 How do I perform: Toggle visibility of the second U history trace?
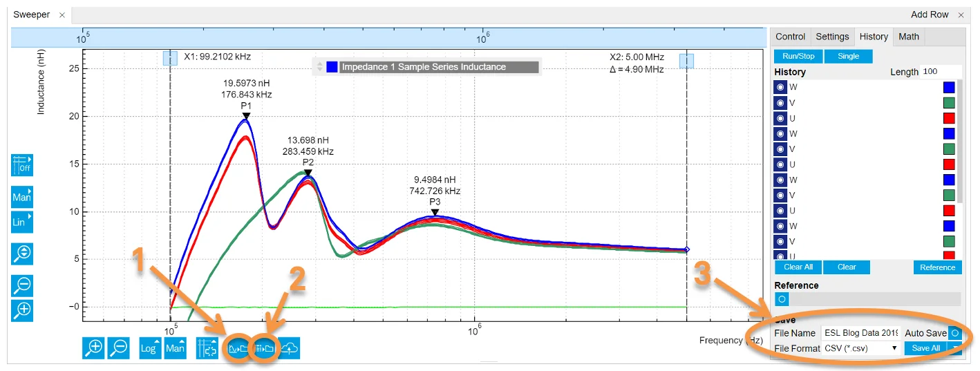click(780, 164)
